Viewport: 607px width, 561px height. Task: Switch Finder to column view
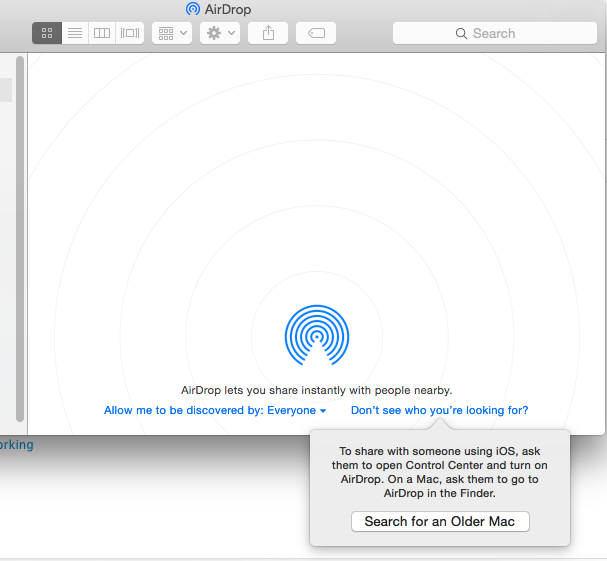click(x=102, y=33)
